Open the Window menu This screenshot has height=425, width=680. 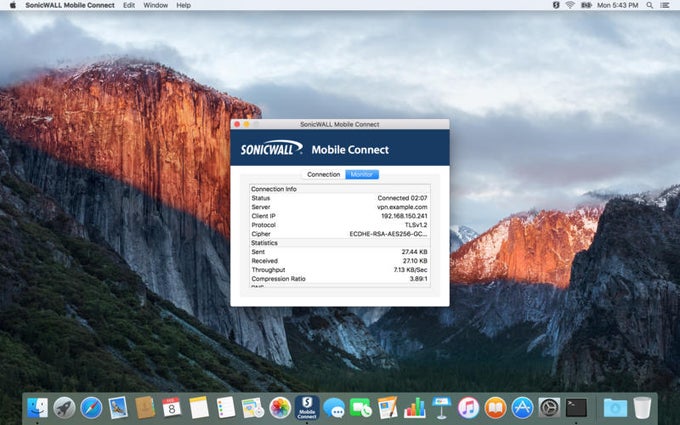[x=155, y=5]
